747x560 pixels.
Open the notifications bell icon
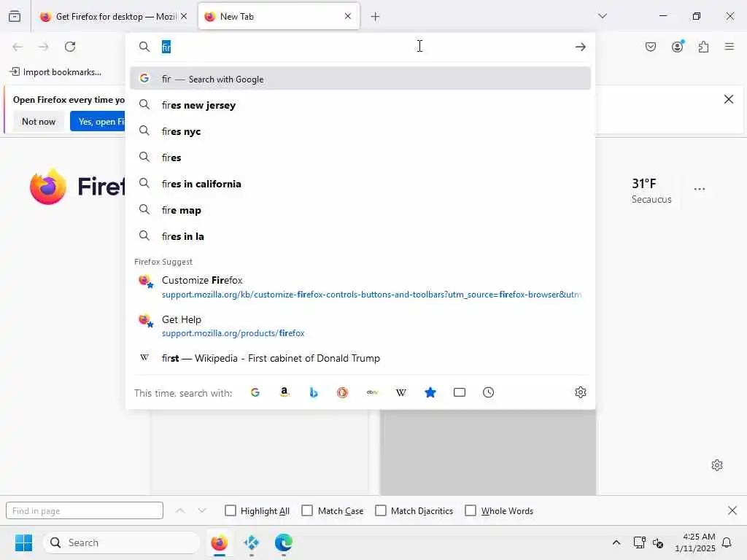point(727,542)
